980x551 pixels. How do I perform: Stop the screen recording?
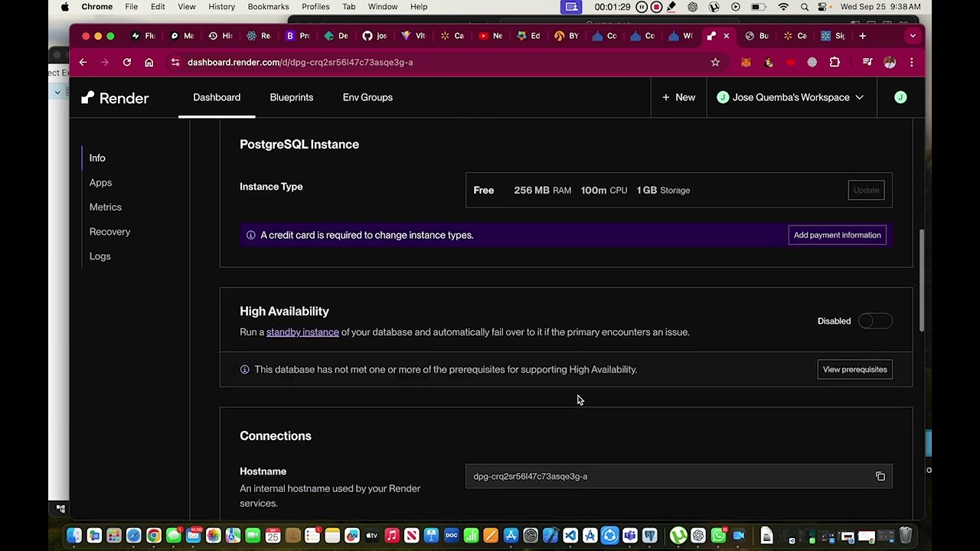click(x=656, y=7)
